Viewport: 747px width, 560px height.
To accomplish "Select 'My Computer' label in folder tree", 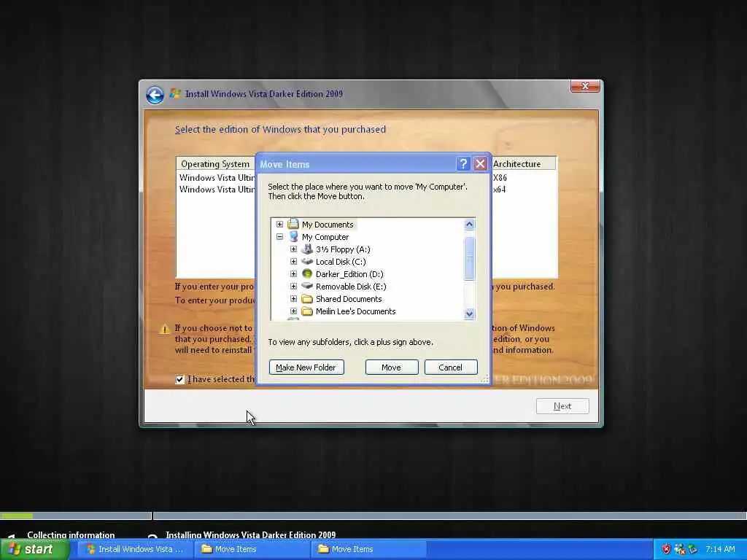I will 325,237.
